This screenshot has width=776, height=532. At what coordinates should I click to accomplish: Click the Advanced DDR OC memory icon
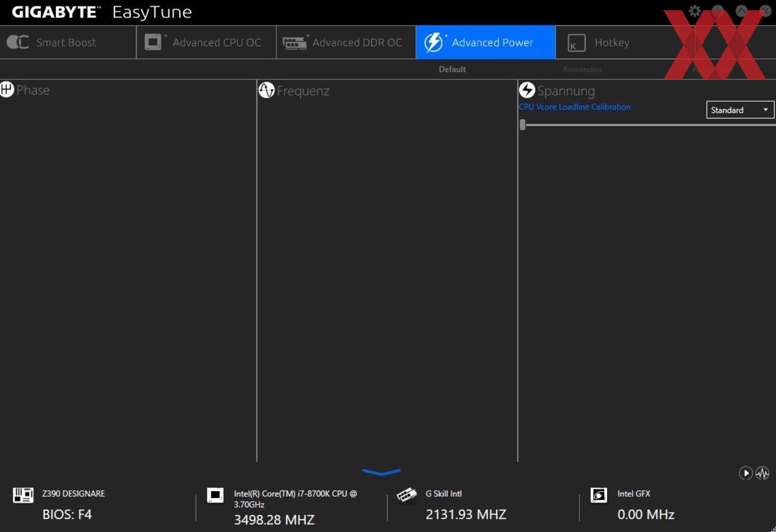(295, 43)
